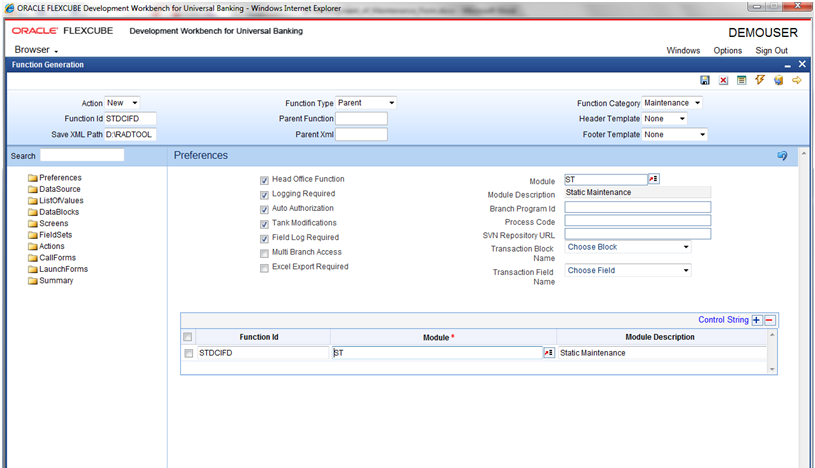This screenshot has width=815, height=468.
Task: Minimize the Function Generation panel
Action: coord(787,66)
